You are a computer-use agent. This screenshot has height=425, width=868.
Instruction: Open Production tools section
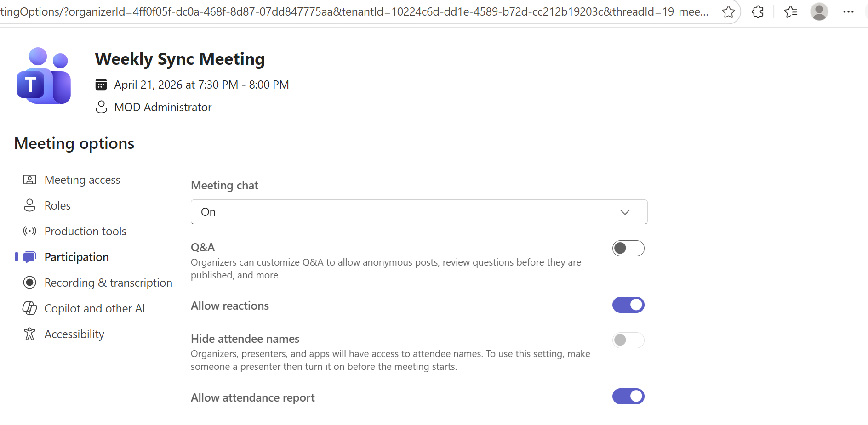click(86, 231)
